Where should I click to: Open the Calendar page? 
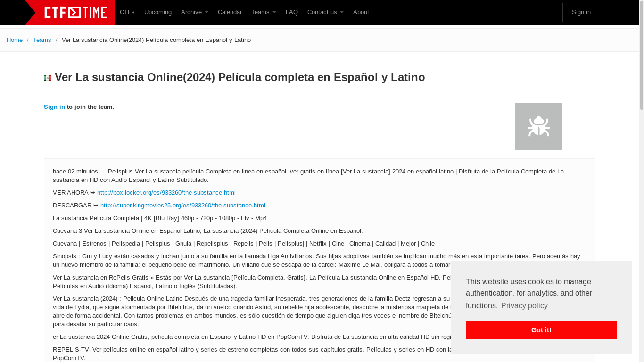pyautogui.click(x=230, y=12)
